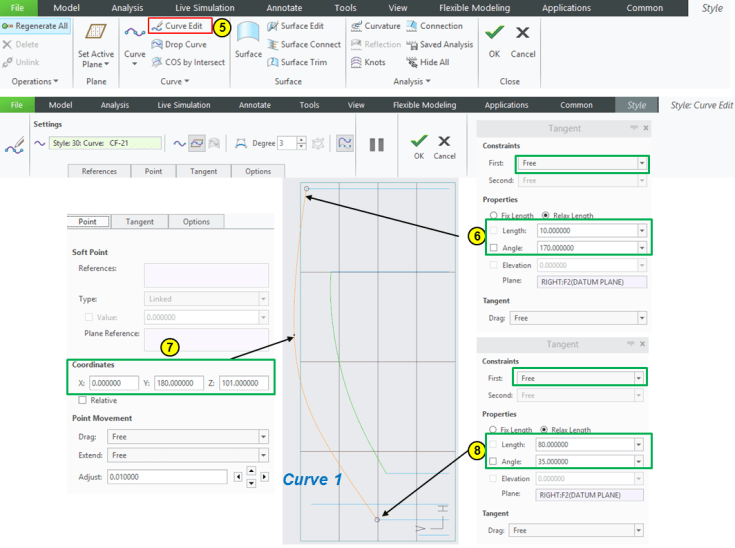Click the X coordinate input field
Image resolution: width=735 pixels, height=548 pixels.
(113, 383)
